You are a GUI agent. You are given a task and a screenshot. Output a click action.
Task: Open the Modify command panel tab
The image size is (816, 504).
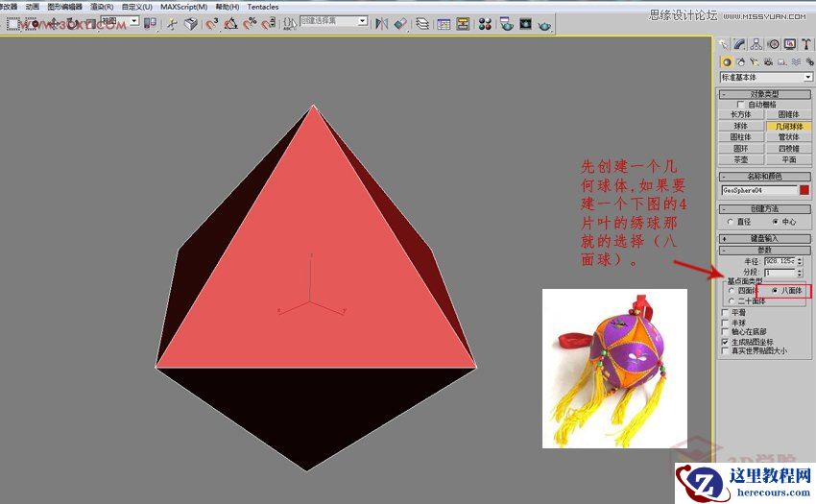pyautogui.click(x=739, y=44)
